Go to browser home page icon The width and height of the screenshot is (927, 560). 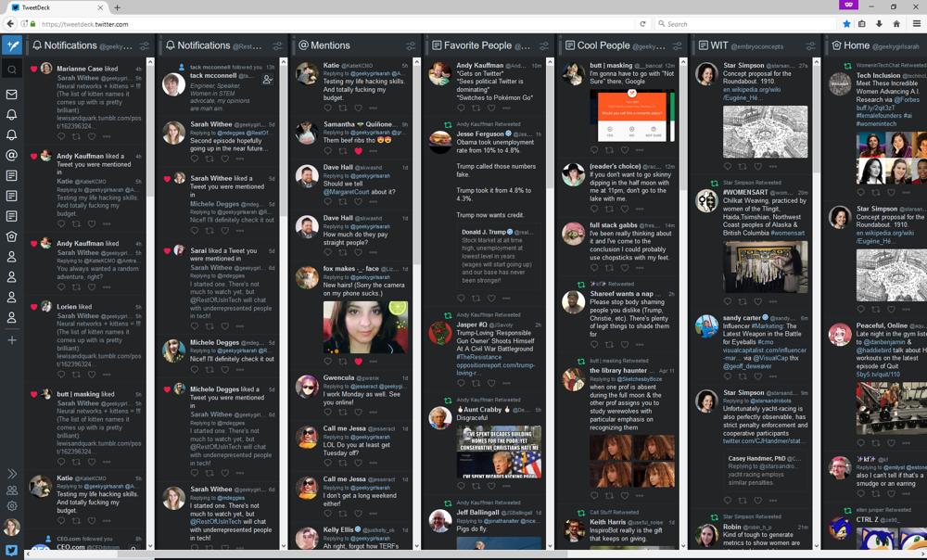[x=896, y=24]
